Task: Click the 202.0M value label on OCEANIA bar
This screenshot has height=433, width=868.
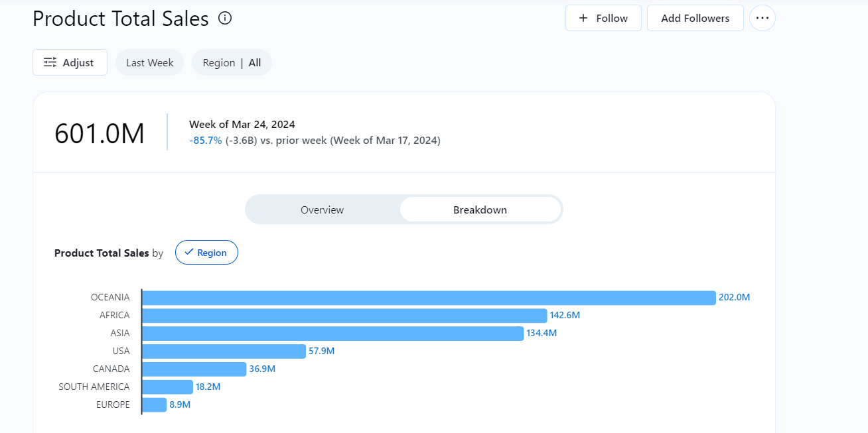Action: [x=733, y=297]
